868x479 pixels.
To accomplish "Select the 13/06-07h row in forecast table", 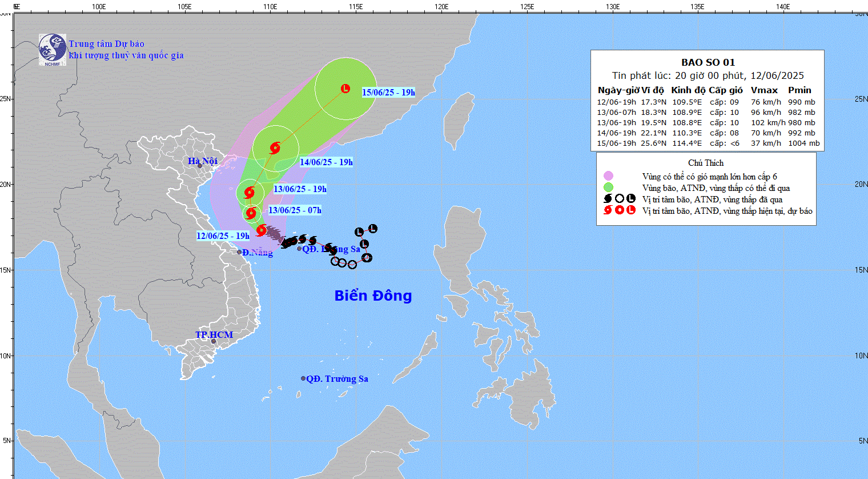I will [x=707, y=113].
